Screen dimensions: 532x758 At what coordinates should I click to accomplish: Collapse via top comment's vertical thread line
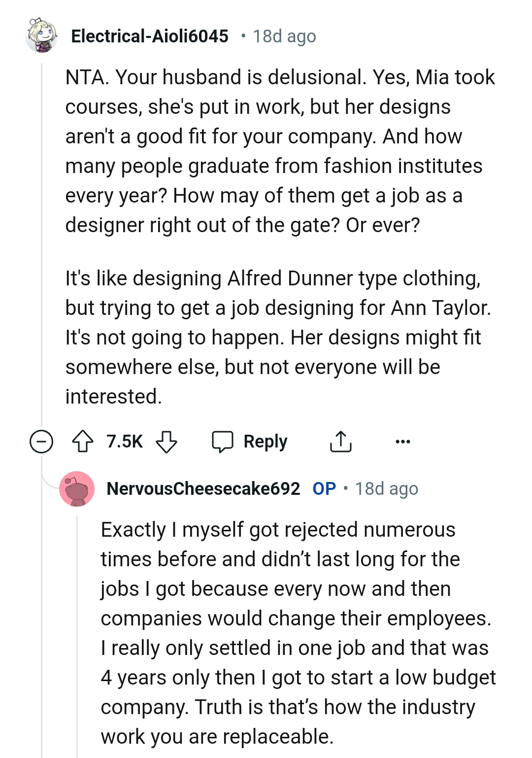[x=42, y=246]
